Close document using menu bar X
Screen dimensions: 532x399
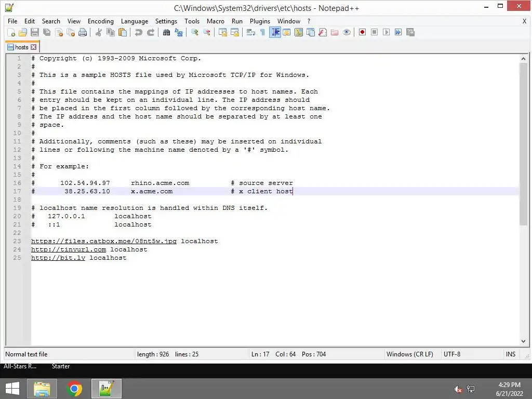(x=524, y=21)
